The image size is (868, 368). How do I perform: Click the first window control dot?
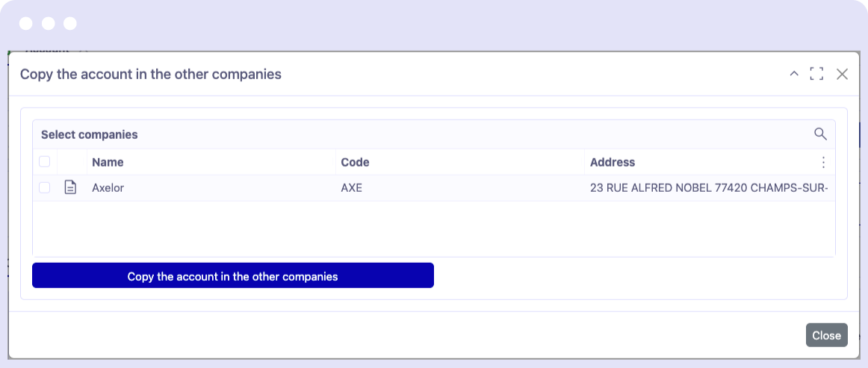tap(26, 23)
